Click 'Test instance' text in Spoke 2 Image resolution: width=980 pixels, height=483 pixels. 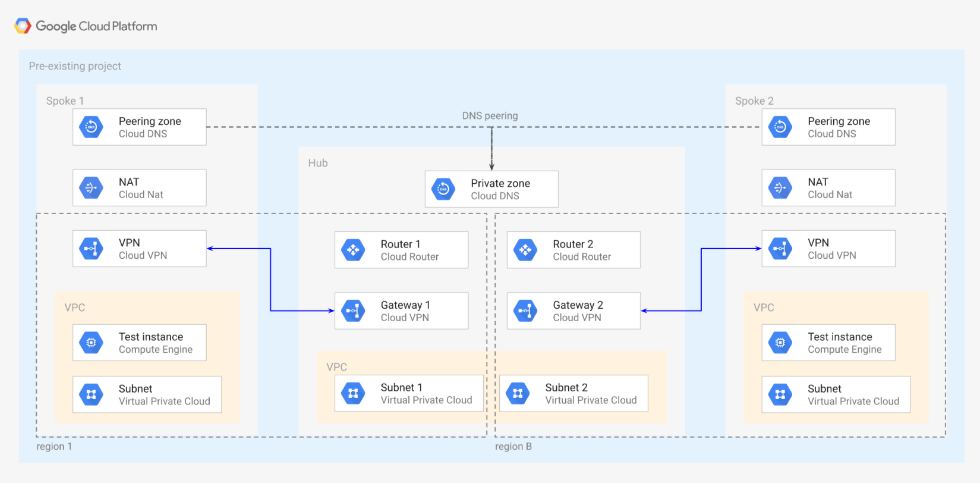click(x=840, y=337)
